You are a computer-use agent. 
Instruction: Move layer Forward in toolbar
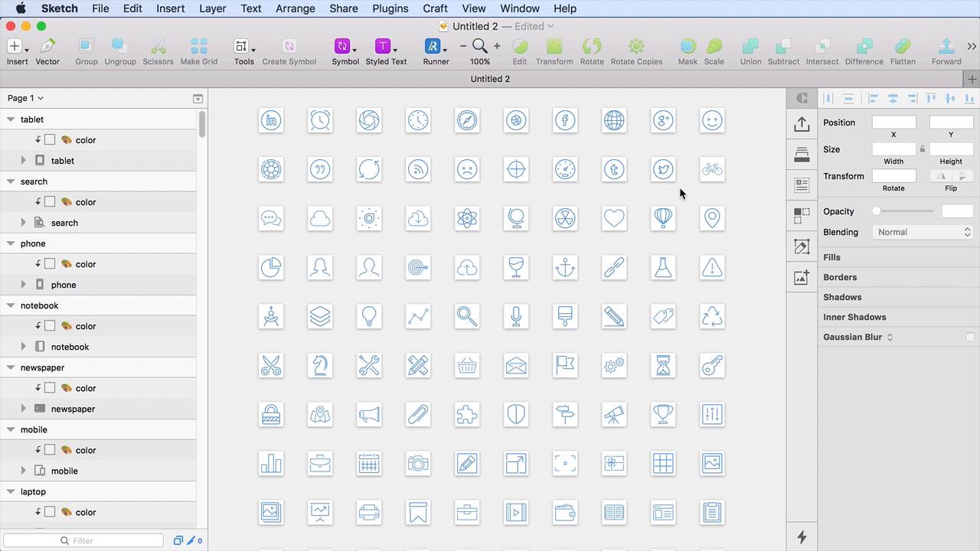[x=946, y=51]
